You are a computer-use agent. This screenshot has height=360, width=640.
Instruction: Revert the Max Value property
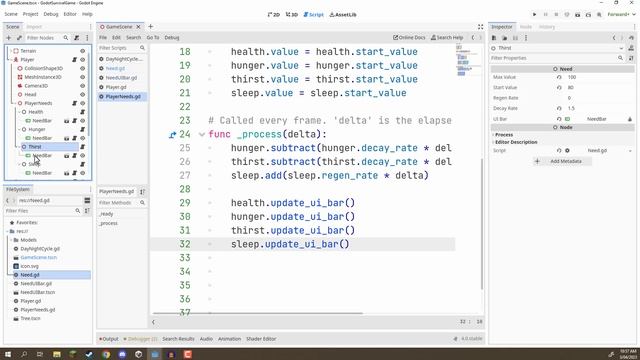(x=559, y=77)
